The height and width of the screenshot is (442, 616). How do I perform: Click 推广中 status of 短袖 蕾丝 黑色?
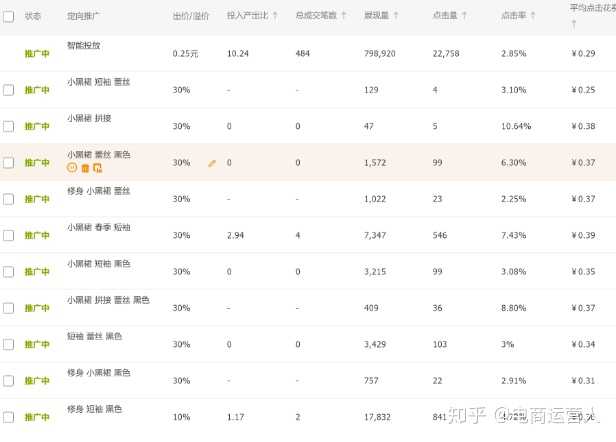(x=37, y=344)
